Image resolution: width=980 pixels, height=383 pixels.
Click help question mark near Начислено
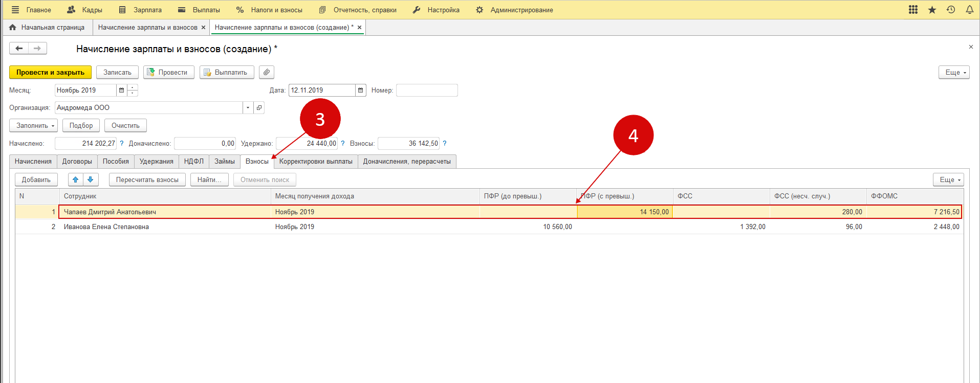(122, 144)
